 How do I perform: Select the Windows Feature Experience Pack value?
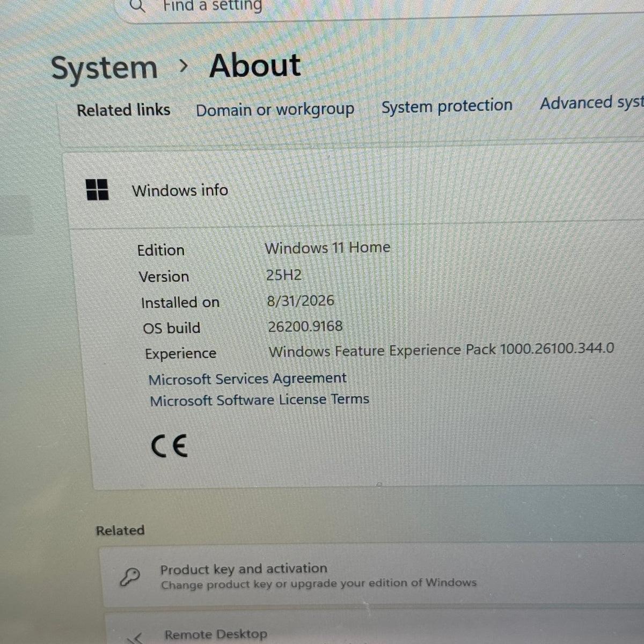[441, 350]
